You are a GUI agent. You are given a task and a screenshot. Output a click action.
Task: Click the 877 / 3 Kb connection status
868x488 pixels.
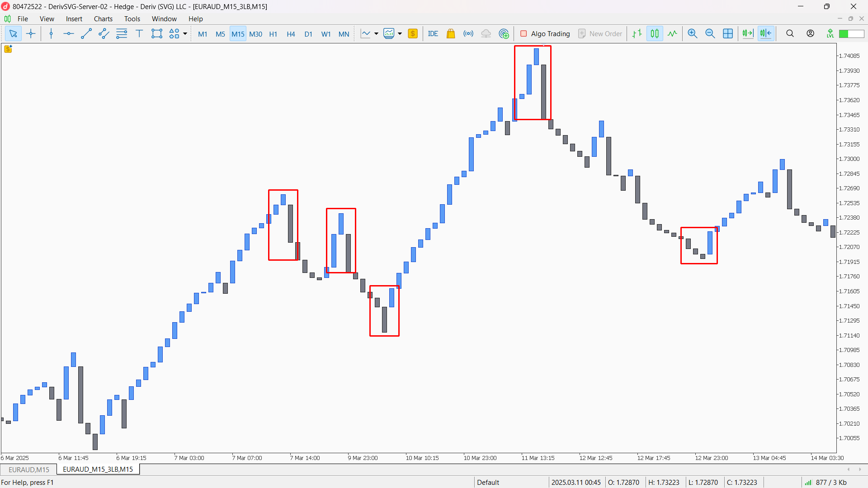[831, 482]
